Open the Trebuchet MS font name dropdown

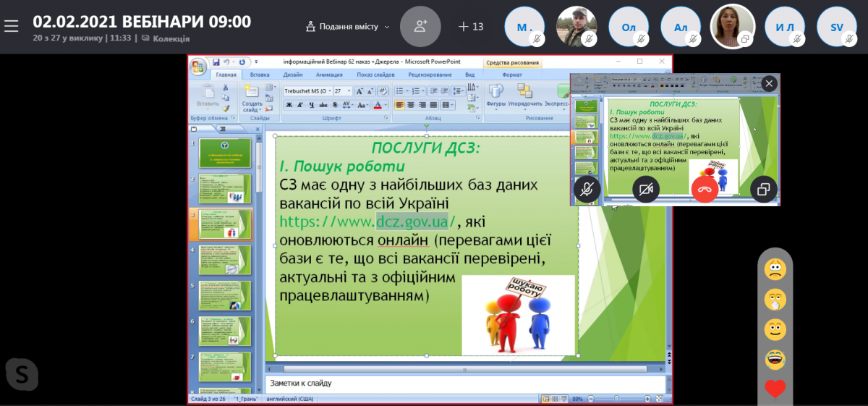(331, 91)
